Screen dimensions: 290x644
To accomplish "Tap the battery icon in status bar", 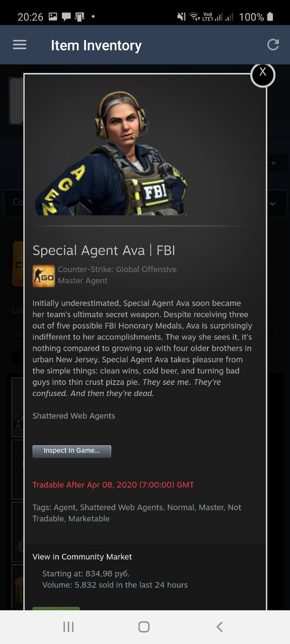I will click(270, 17).
